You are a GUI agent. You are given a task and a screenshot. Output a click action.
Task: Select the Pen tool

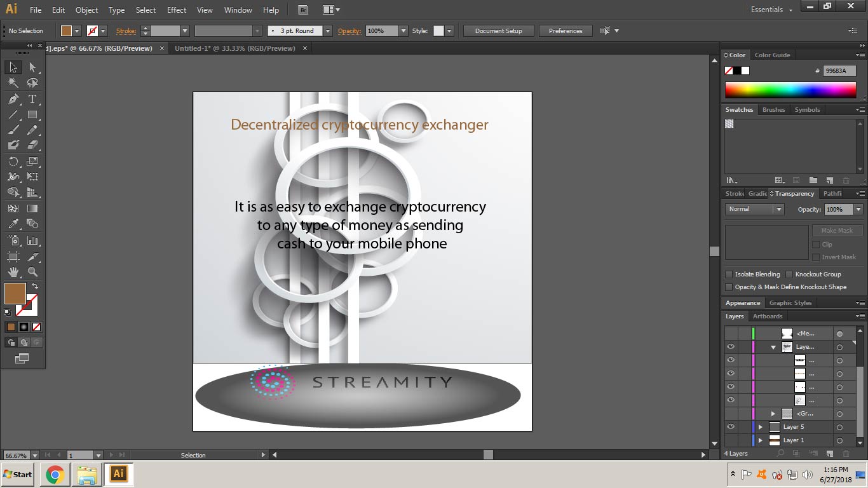click(x=13, y=99)
